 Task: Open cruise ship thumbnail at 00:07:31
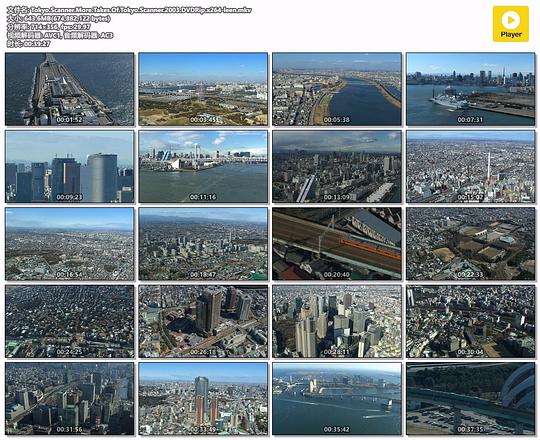[x=470, y=89]
